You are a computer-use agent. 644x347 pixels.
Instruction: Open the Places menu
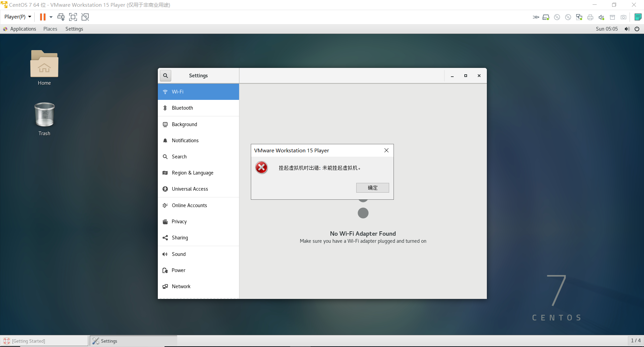click(50, 29)
